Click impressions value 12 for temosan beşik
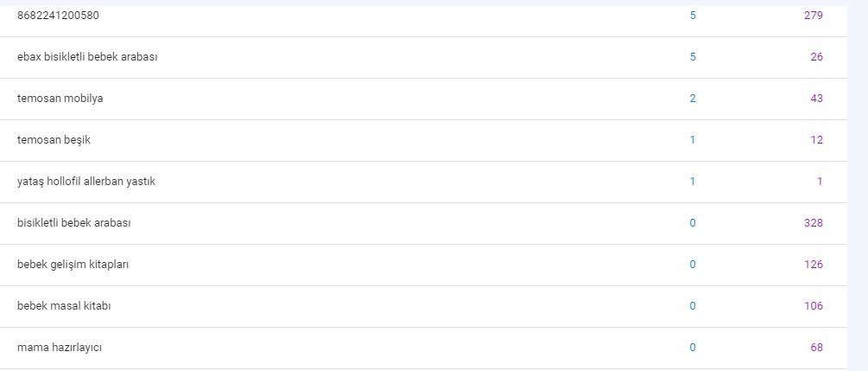This screenshot has width=868, height=371. point(817,140)
